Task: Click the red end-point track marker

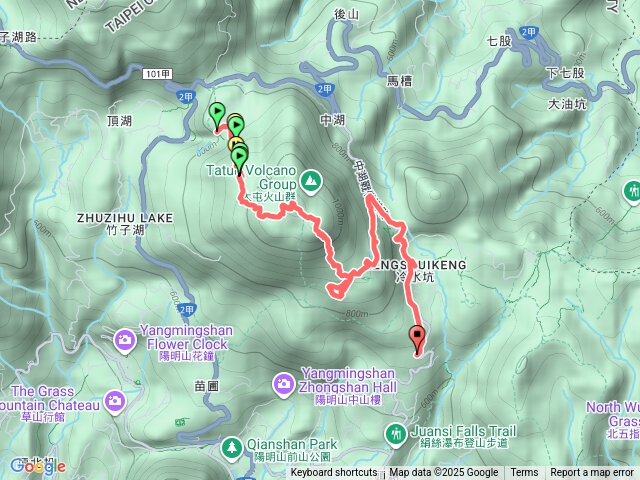Action: click(x=417, y=338)
